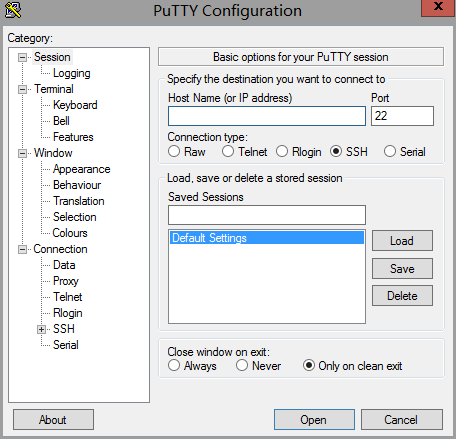Open the Serial category in tree
The image size is (456, 439).
[66, 345]
